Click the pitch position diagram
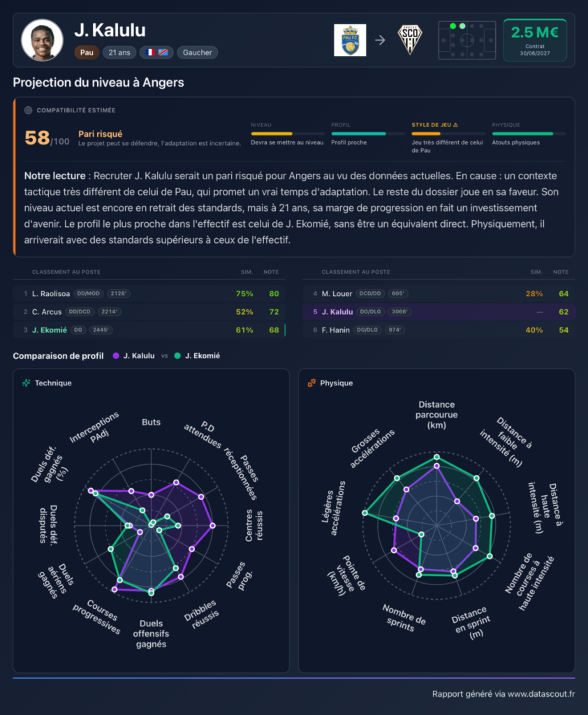 (x=467, y=40)
